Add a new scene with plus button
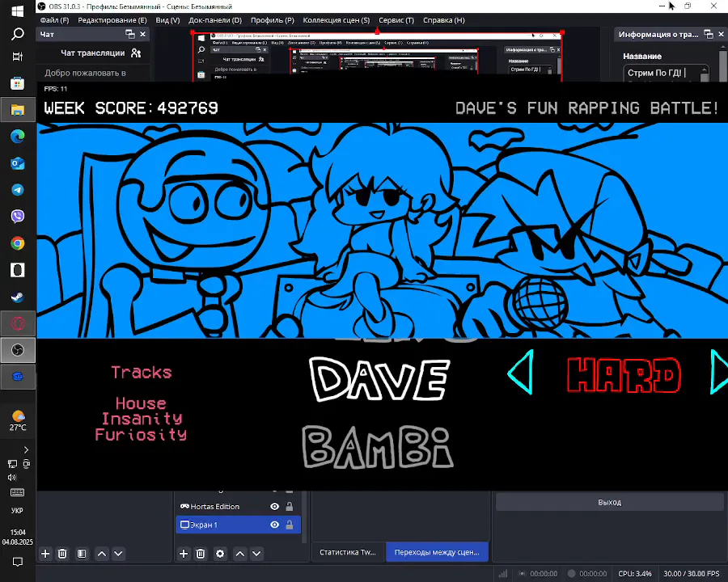 (x=45, y=553)
